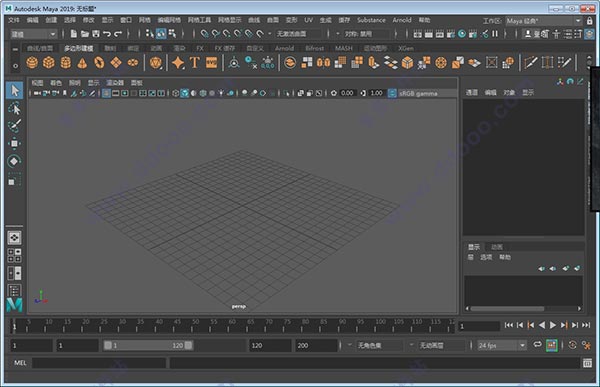Click the Combine meshes shelf icon
Viewport: 600px width, 387px height.
290,62
